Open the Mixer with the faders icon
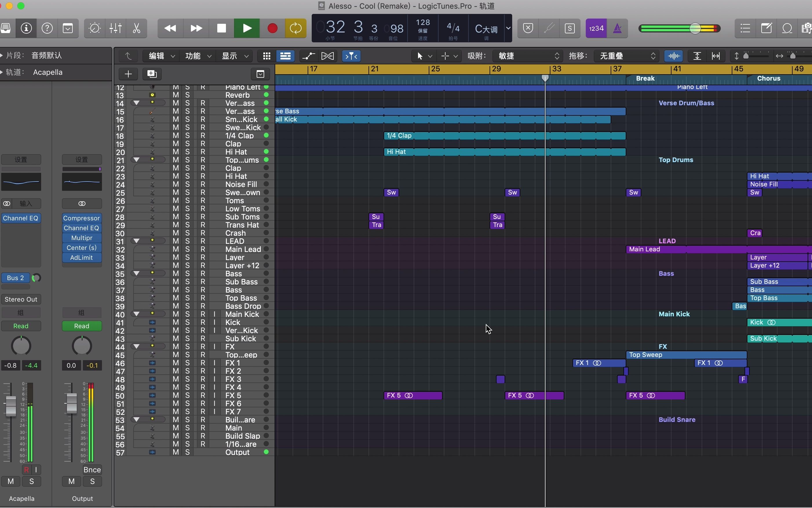The image size is (812, 508). (115, 28)
